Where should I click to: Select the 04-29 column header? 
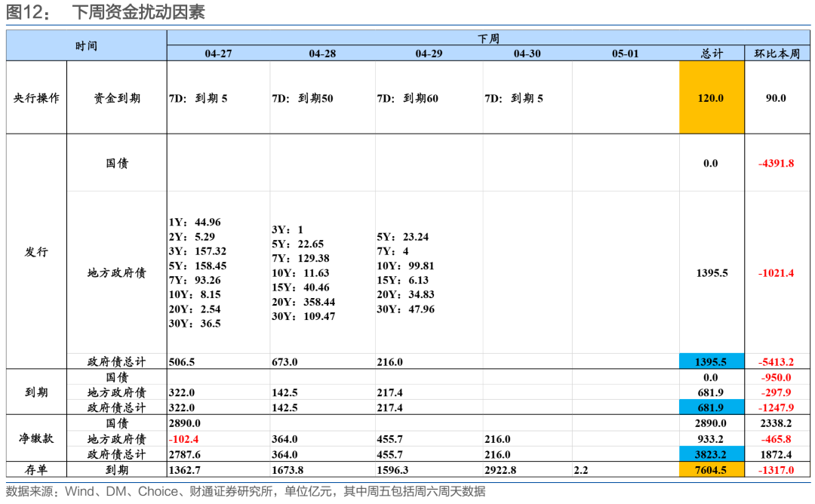click(x=429, y=53)
